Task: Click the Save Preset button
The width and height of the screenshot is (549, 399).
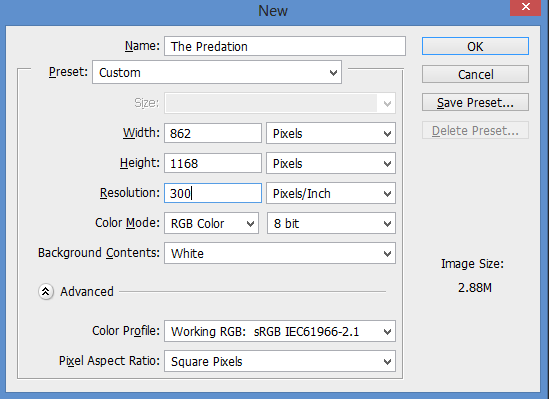Action: tap(475, 102)
